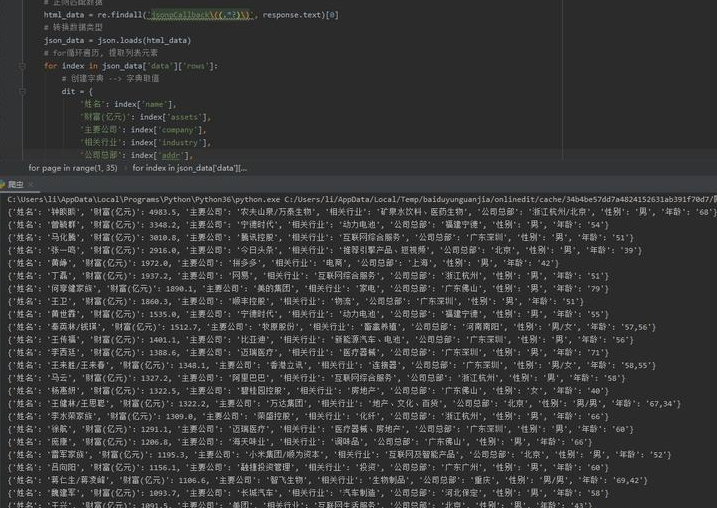
Task: Click the comment '# 转换数据类型'
Action: 73,27
